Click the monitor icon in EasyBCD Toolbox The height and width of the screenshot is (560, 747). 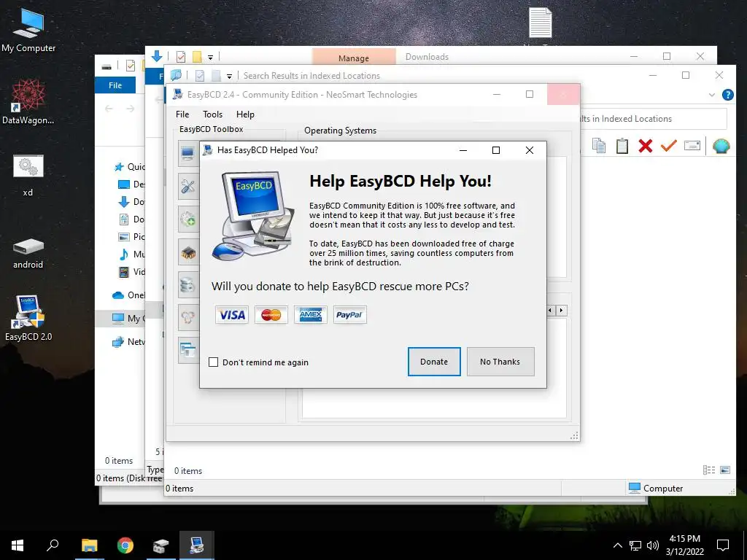click(187, 153)
